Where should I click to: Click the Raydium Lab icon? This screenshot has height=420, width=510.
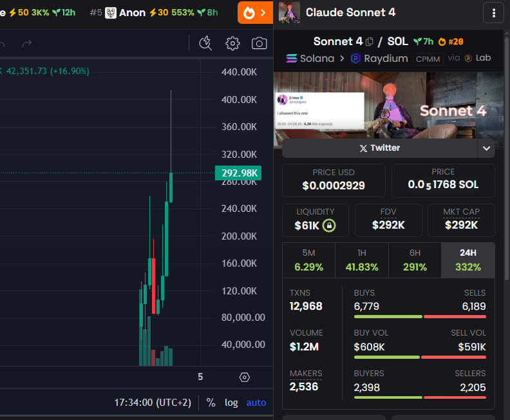[468, 58]
